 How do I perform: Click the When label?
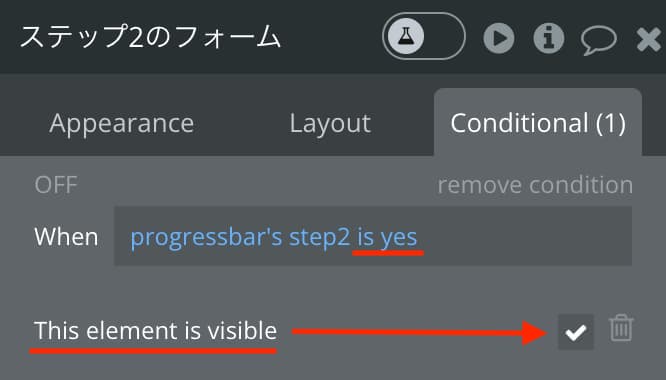tap(66, 236)
